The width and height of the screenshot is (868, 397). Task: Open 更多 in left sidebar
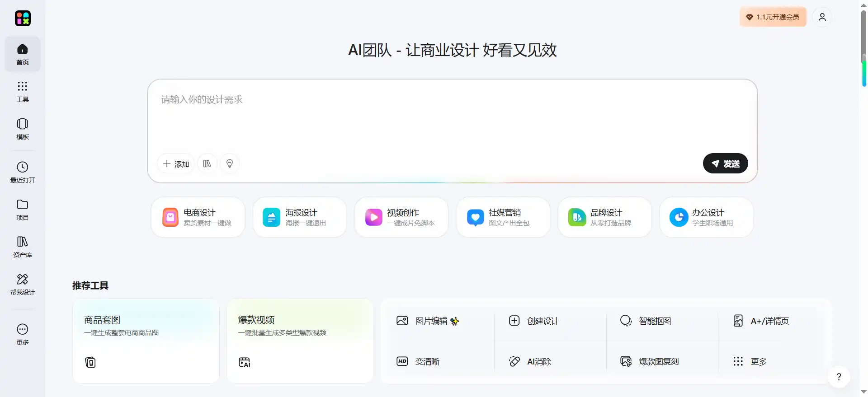23,335
